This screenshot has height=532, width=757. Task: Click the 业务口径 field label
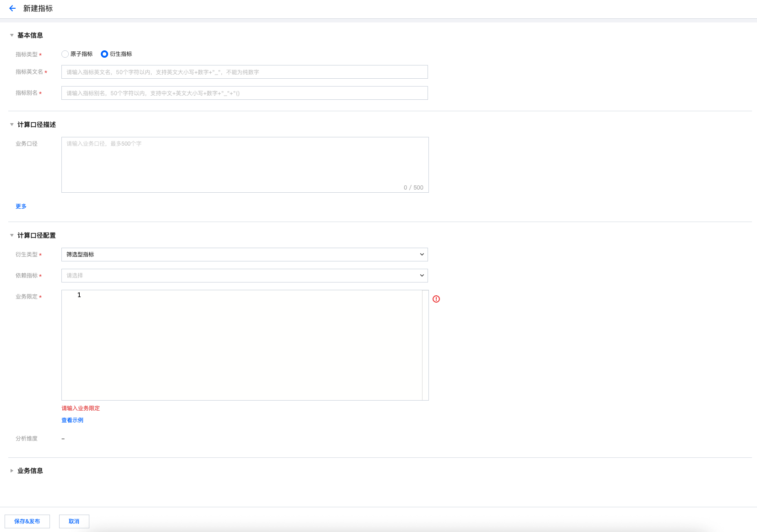pos(27,144)
